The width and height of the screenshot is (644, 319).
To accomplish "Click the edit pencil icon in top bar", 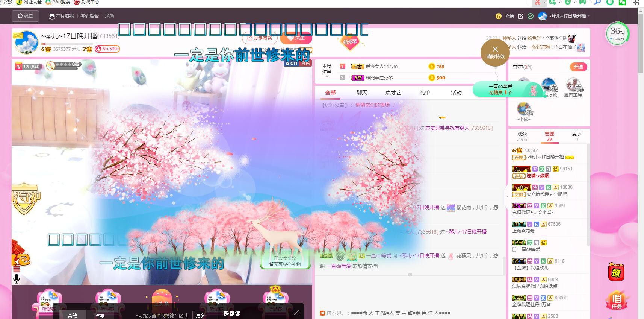I will (x=520, y=16).
